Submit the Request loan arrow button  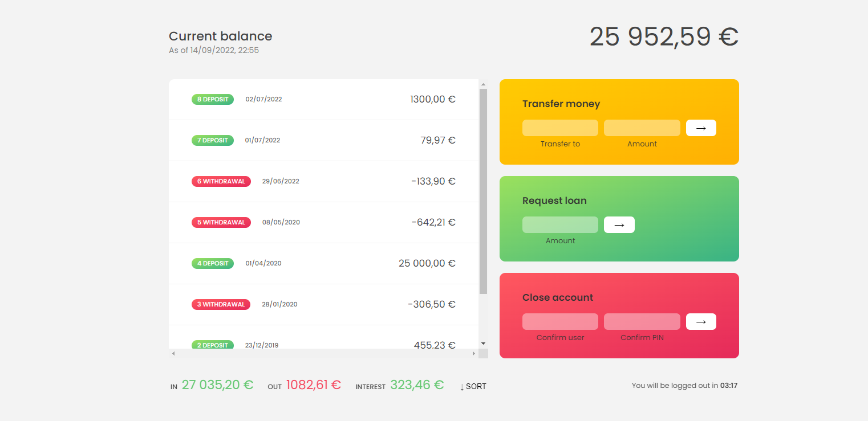[619, 225]
